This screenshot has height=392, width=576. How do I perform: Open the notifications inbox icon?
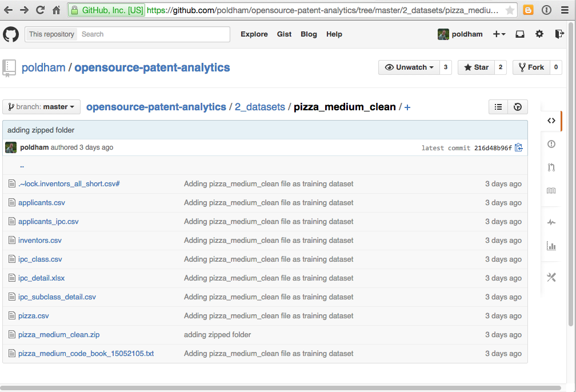click(x=520, y=34)
